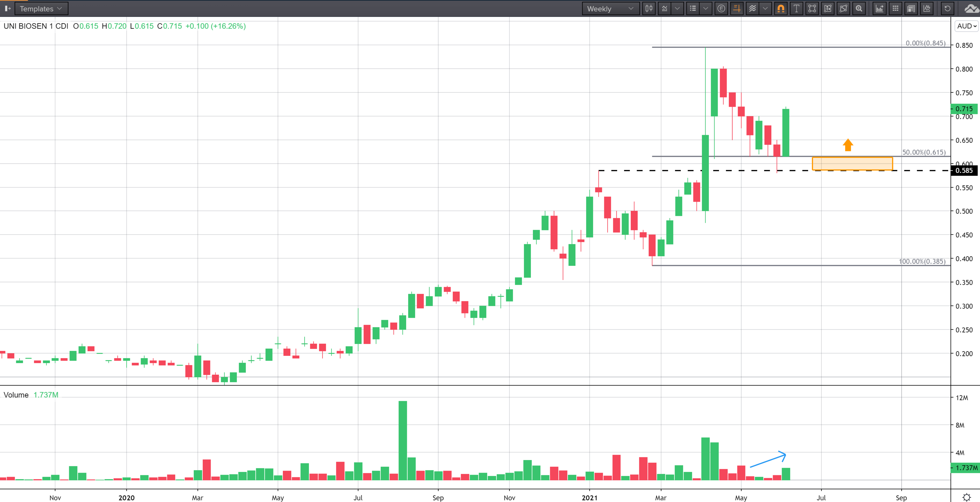Open the grid layout icon
This screenshot has width=980, height=502.
(x=895, y=8)
